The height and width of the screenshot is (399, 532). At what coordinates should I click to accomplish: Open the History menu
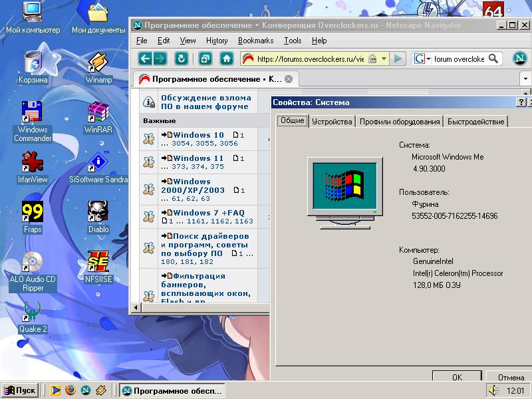click(x=217, y=41)
